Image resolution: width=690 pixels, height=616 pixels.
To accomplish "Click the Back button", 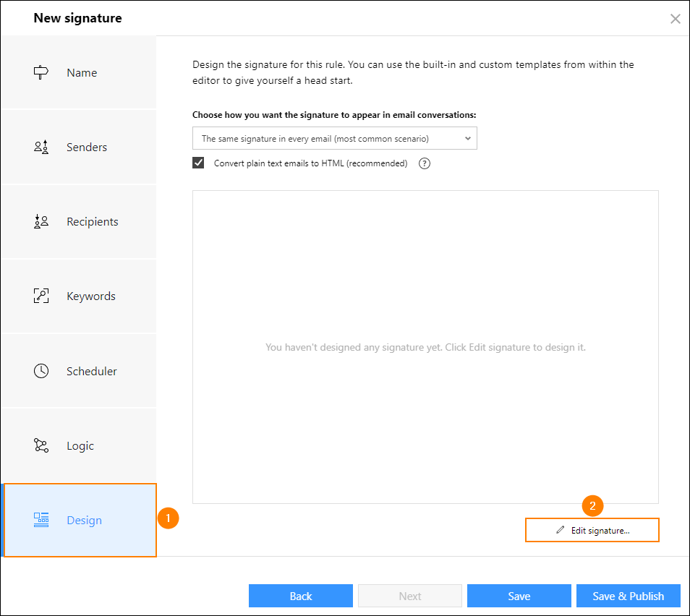I will [301, 596].
